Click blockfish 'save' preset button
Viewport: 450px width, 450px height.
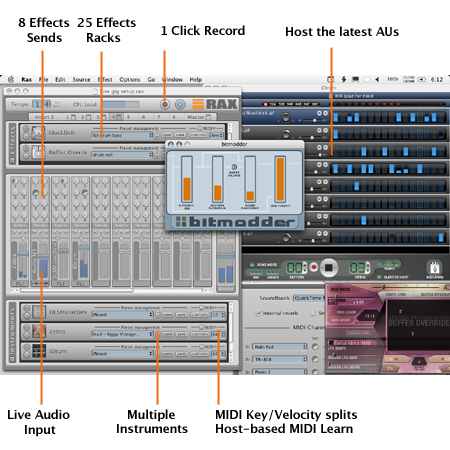pos(180,135)
